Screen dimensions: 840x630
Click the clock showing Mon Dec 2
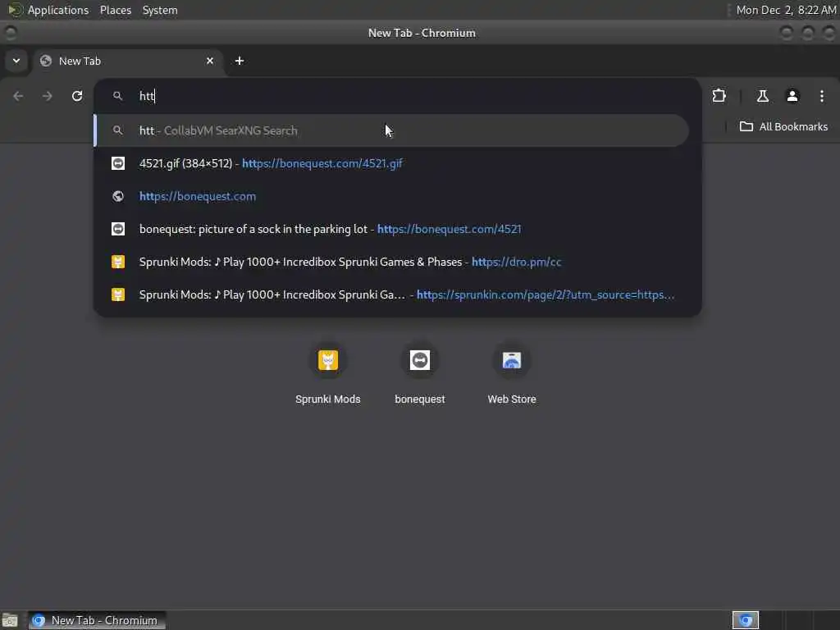click(x=786, y=10)
